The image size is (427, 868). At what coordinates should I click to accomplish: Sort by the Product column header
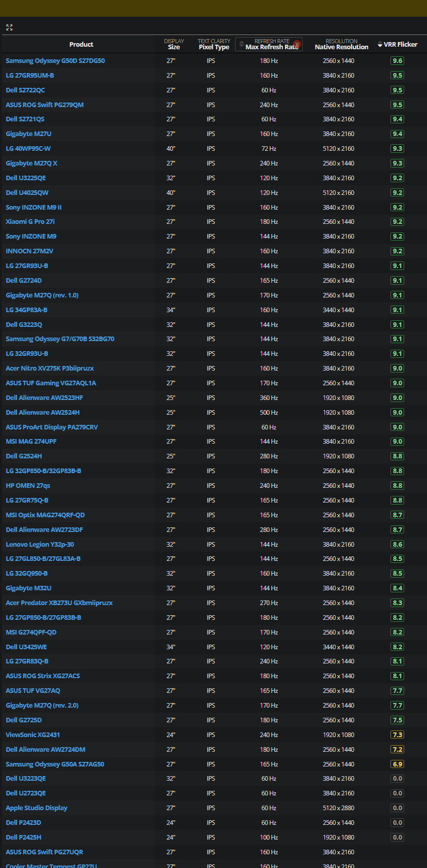click(81, 44)
